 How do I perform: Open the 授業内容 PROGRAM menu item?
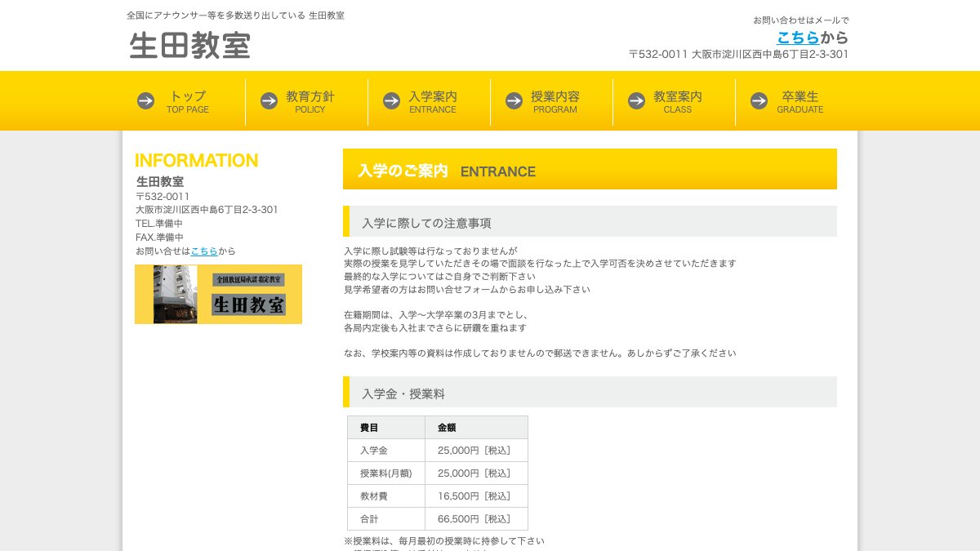click(x=551, y=101)
